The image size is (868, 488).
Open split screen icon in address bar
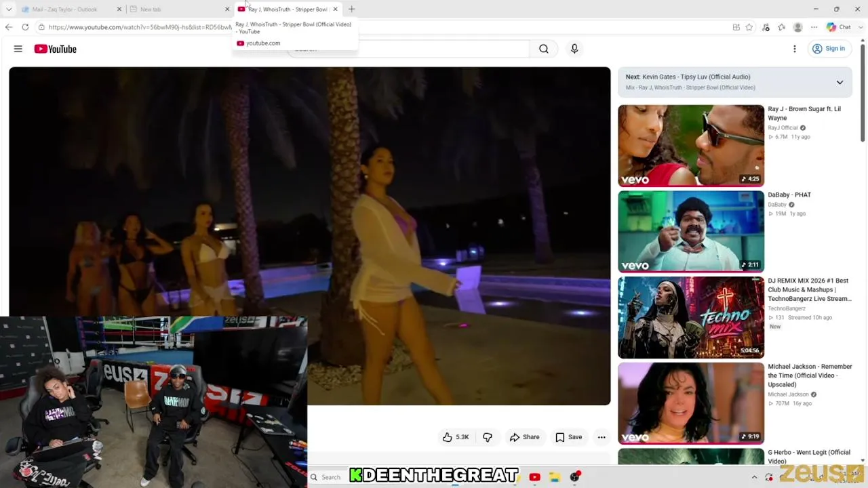coord(736,27)
